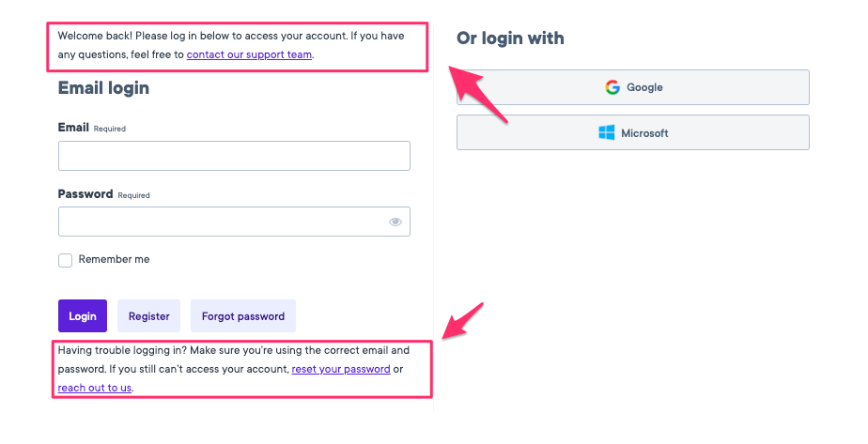
Task: Tick the Remember me checkbox
Action: pyautogui.click(x=66, y=260)
